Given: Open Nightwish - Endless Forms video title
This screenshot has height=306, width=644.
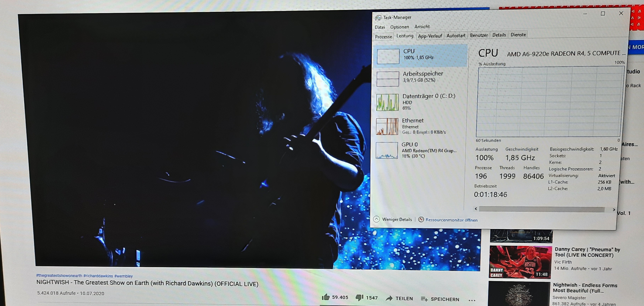Looking at the screenshot, I should coord(585,288).
